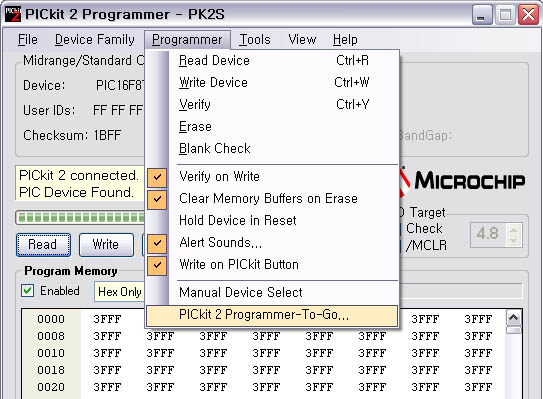This screenshot has width=543, height=399.
Task: Open the Tools menu
Action: (255, 39)
